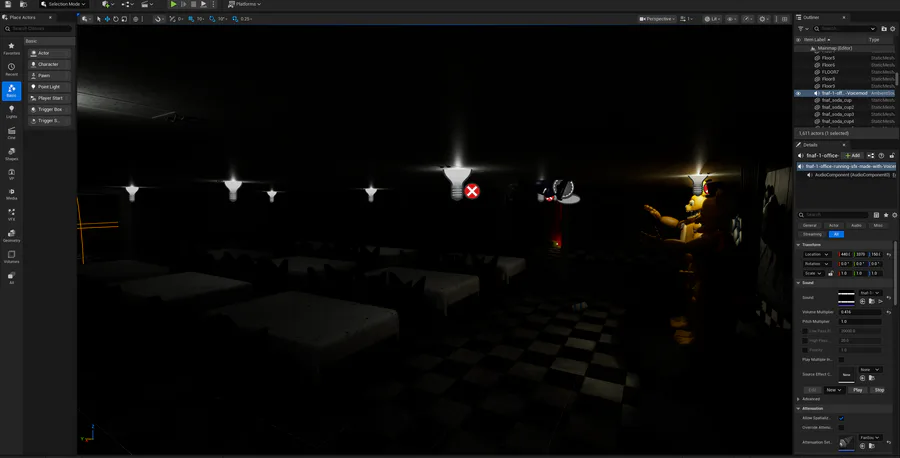This screenshot has height=458, width=900.
Task: Click the Stop simulation button in toolbar
Action: pos(193,4)
